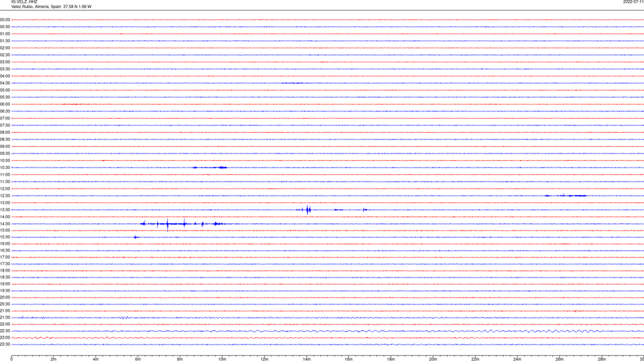Select the 11:00 time row label
This screenshot has height=362, width=644.
[5, 175]
